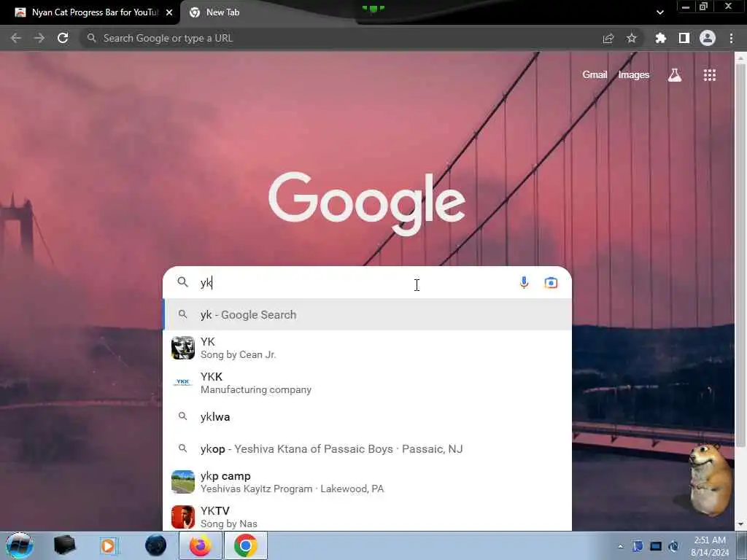Open the Extensions puzzle icon
747x560 pixels.
[x=660, y=38]
